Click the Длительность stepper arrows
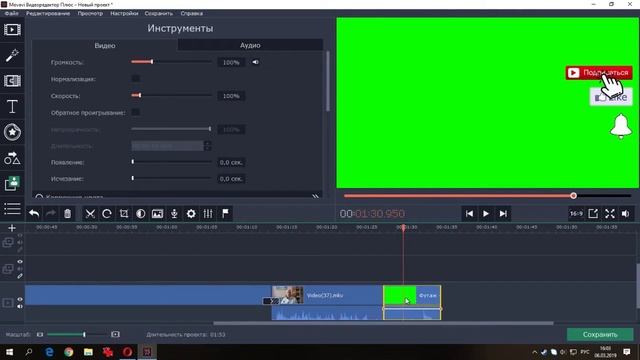 click(207, 146)
